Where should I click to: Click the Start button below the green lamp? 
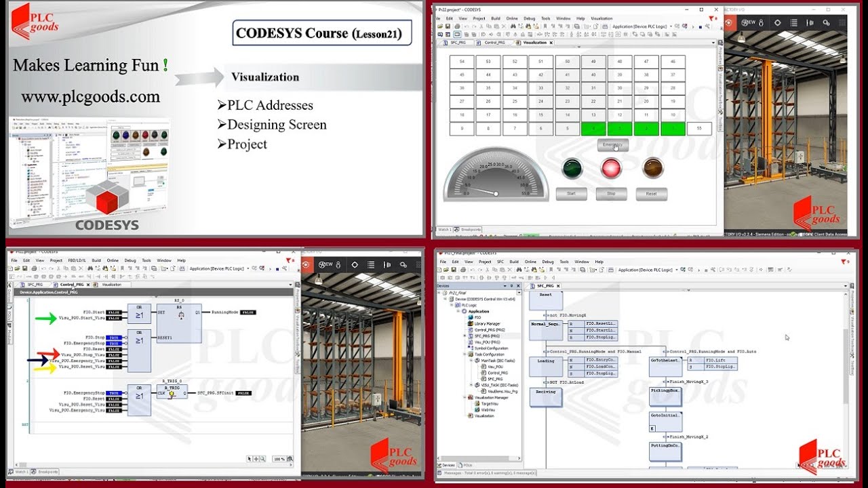(x=571, y=194)
